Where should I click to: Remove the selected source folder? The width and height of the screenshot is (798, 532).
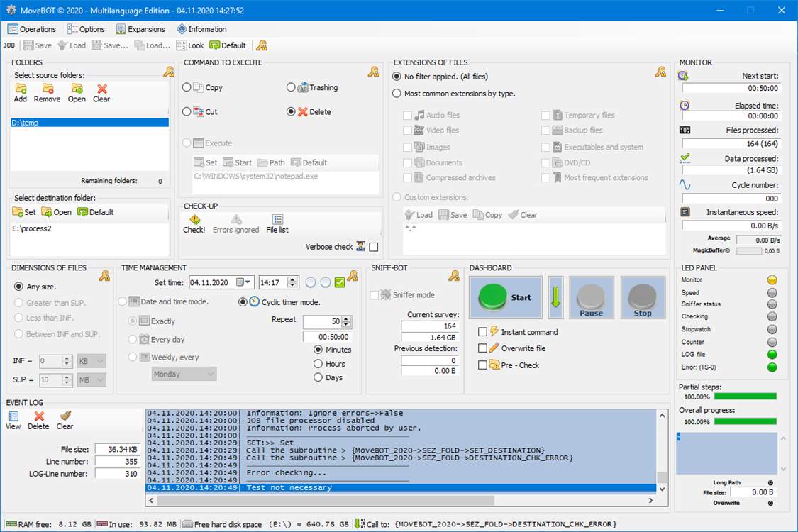tap(48, 93)
